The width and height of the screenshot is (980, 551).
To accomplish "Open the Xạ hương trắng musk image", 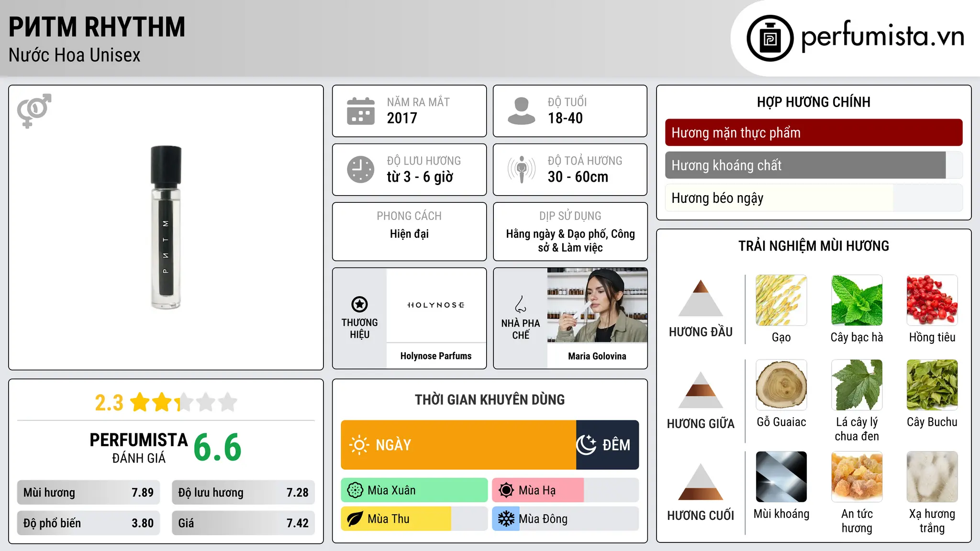I will click(x=932, y=477).
